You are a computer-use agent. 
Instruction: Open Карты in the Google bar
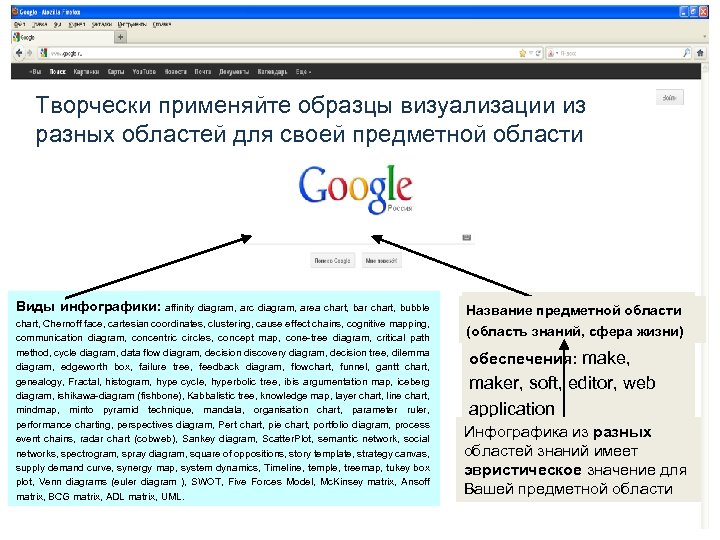pos(116,72)
